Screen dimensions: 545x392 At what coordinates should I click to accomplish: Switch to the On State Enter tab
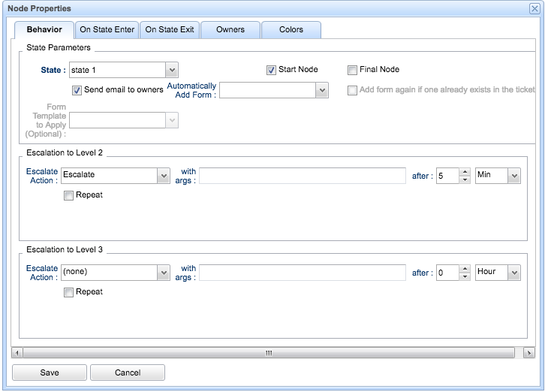pos(107,30)
